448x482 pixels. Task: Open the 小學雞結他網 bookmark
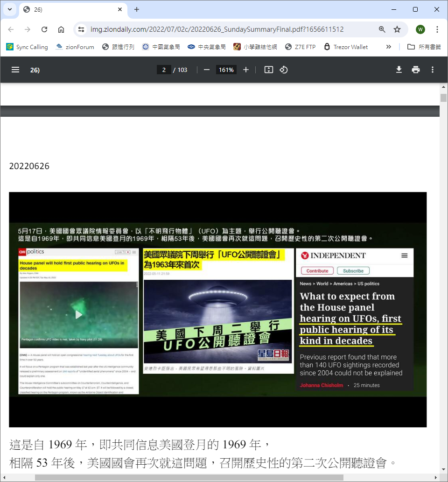pos(255,47)
